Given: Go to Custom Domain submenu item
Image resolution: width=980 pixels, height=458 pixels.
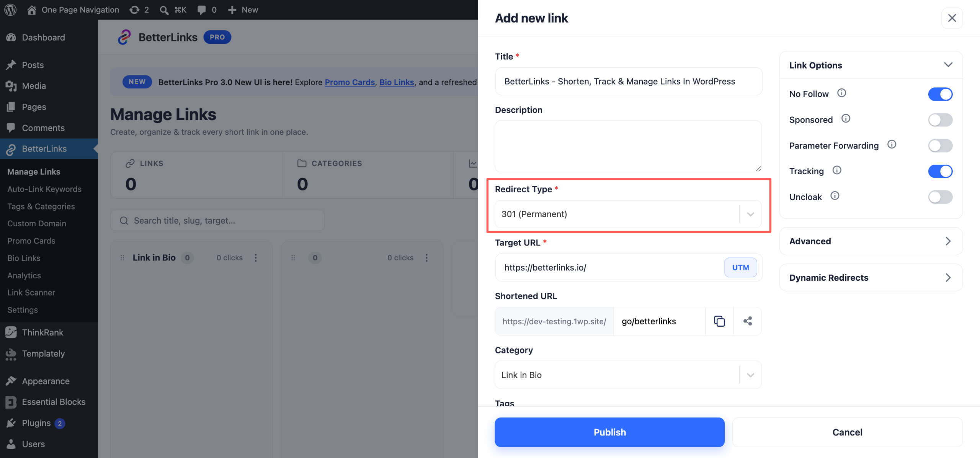Looking at the screenshot, I should [37, 224].
